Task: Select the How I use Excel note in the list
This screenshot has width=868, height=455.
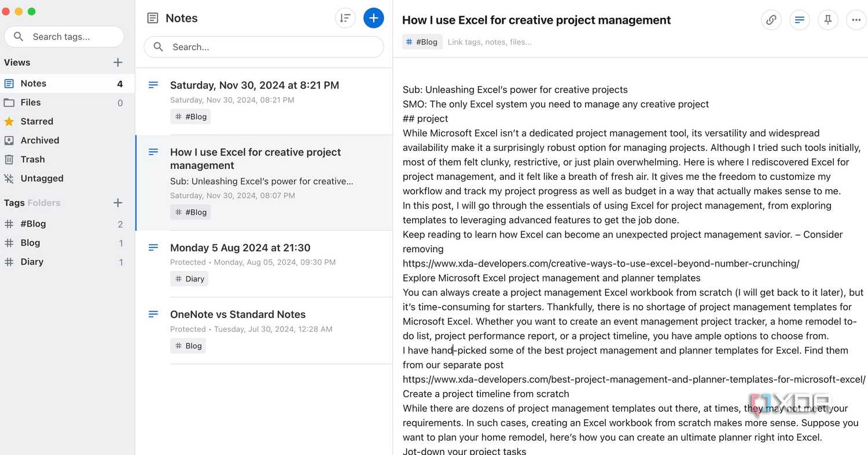Action: (264, 183)
